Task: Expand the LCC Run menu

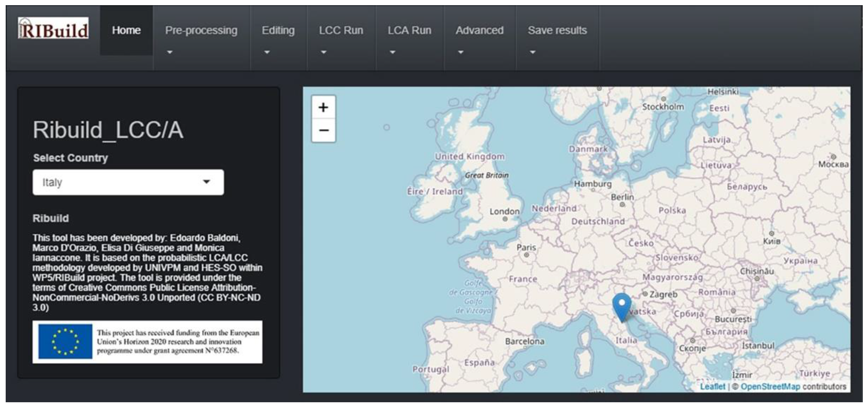Action: (x=341, y=31)
